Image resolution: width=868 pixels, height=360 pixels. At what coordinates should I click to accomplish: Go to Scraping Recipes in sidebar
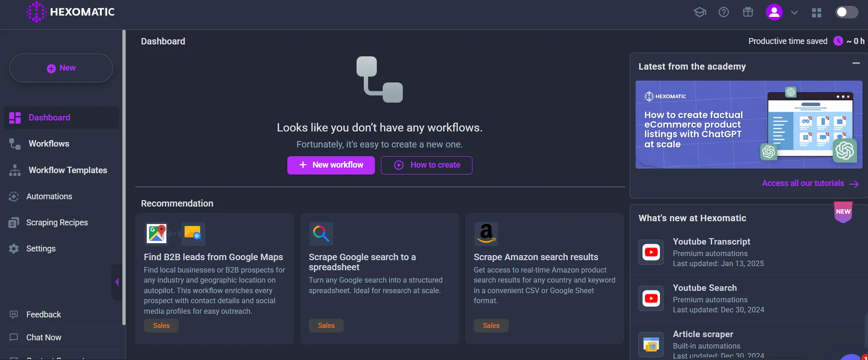pos(57,223)
